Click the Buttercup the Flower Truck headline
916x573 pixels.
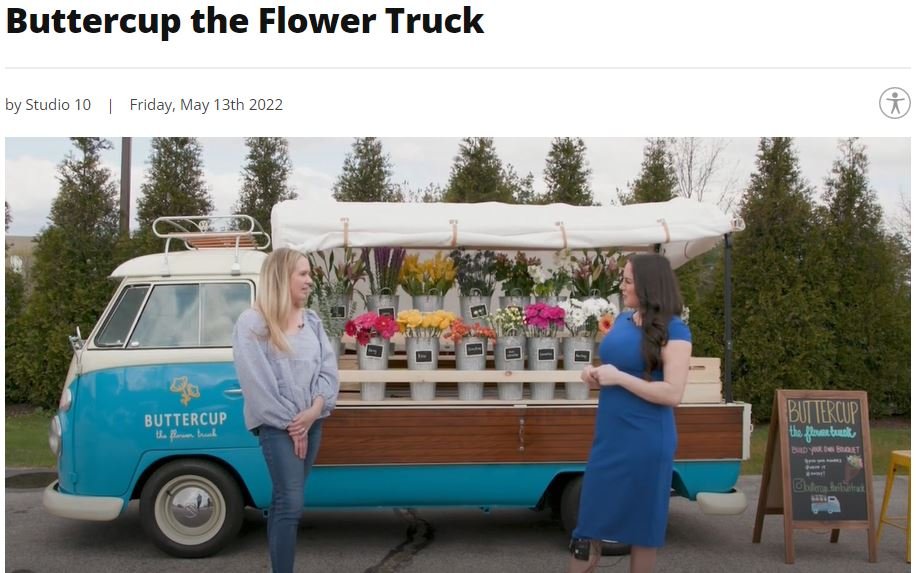[x=245, y=21]
